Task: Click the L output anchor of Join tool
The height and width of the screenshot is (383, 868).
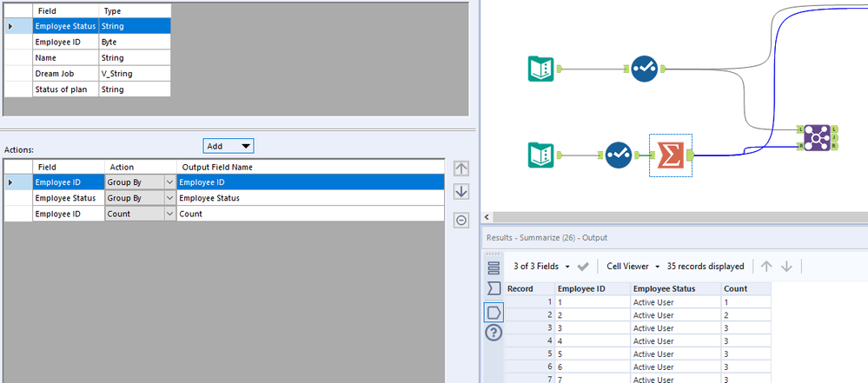Action: [834, 129]
